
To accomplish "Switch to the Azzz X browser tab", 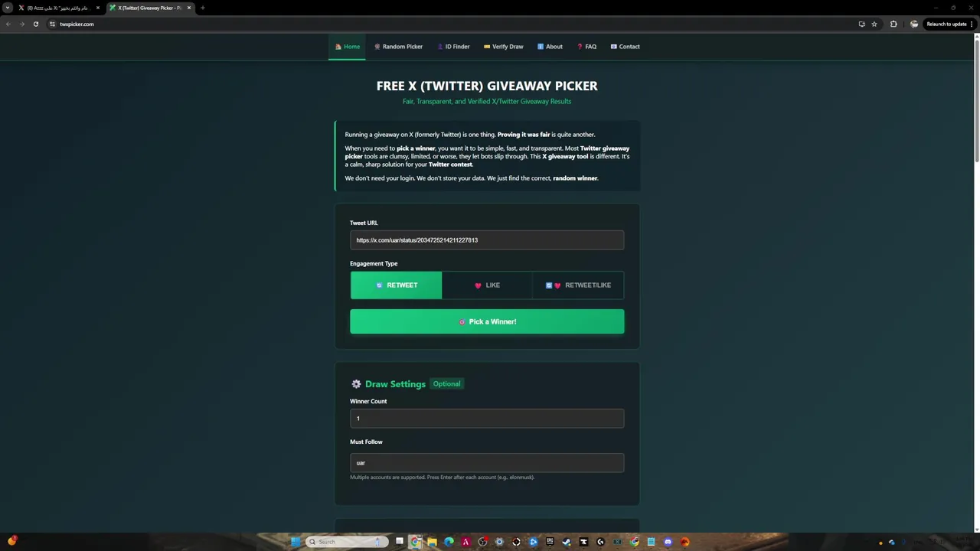I will coord(59,8).
